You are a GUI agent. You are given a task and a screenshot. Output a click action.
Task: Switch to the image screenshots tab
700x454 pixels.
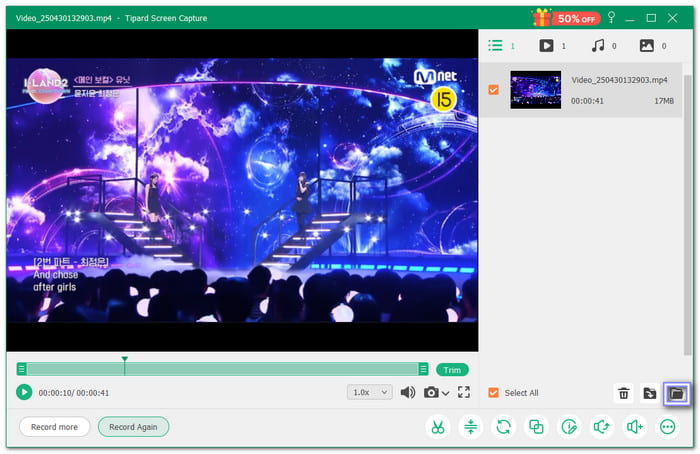tap(646, 46)
